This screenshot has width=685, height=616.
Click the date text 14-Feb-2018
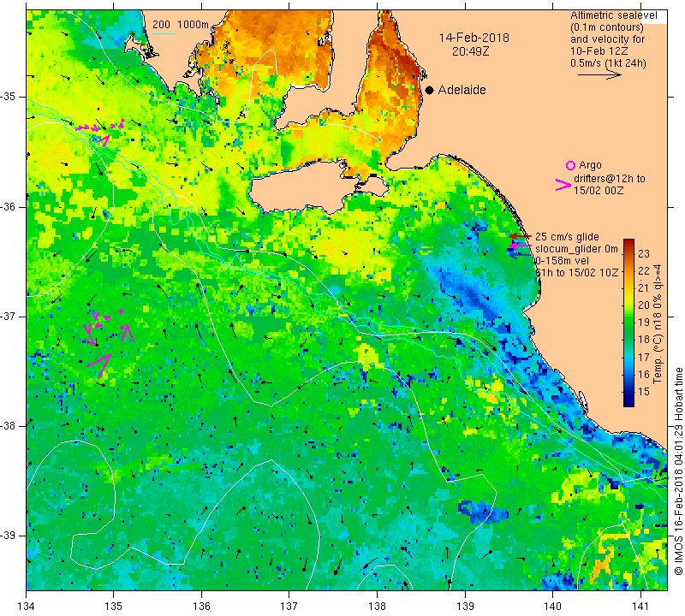(x=474, y=38)
